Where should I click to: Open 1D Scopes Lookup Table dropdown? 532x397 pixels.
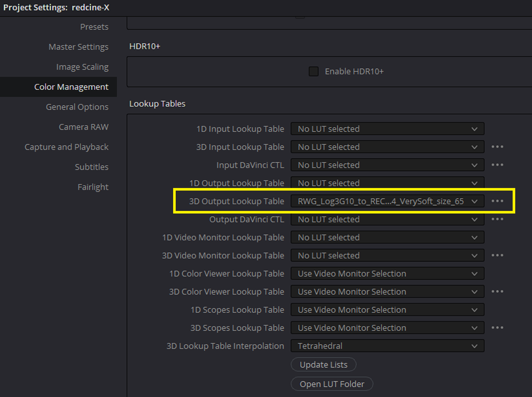click(388, 310)
